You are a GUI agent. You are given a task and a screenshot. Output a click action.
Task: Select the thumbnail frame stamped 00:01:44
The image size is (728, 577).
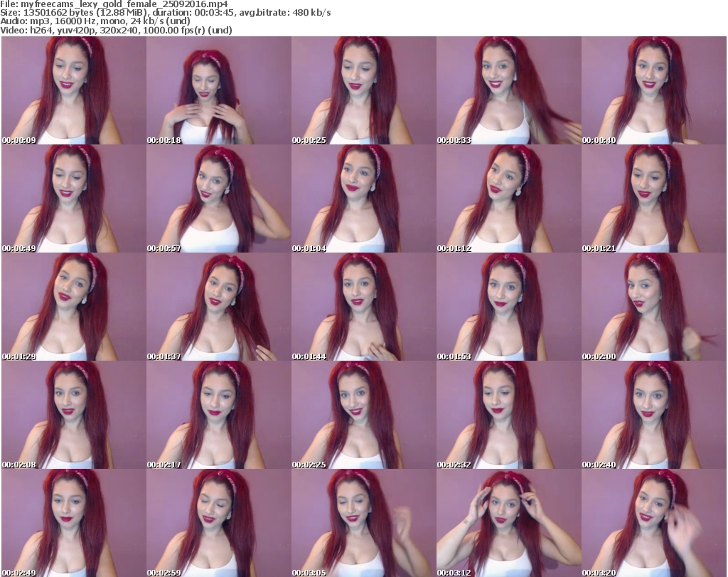[x=363, y=307]
